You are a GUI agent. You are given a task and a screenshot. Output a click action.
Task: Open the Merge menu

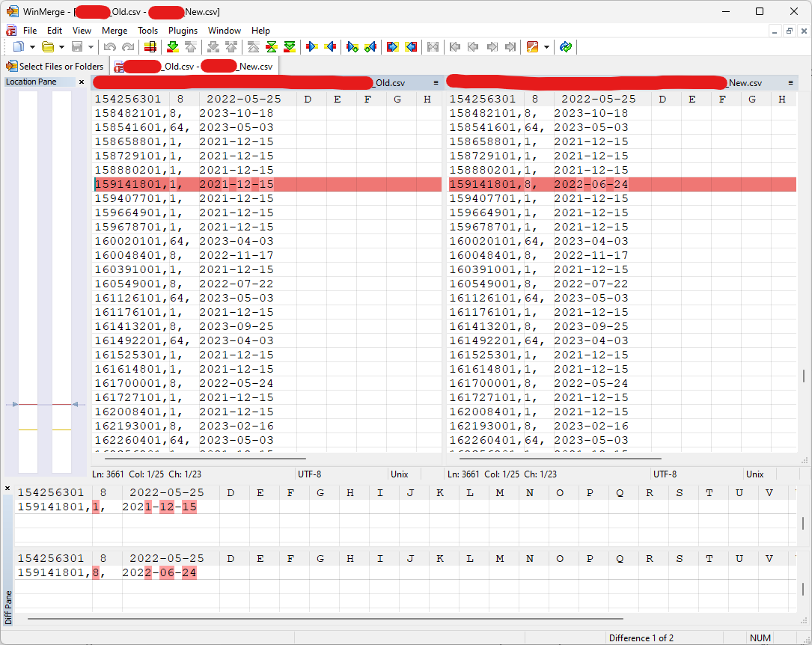pos(115,31)
